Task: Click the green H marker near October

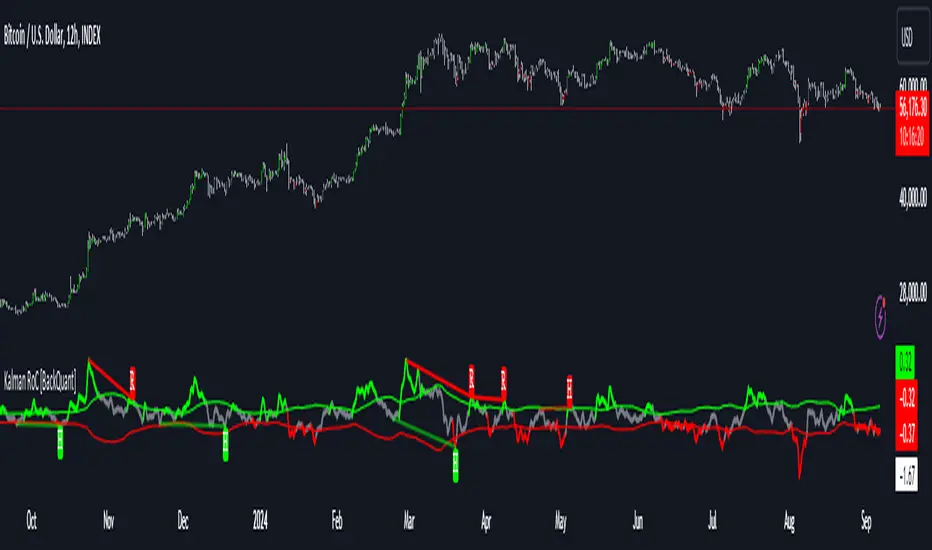Action: point(60,443)
